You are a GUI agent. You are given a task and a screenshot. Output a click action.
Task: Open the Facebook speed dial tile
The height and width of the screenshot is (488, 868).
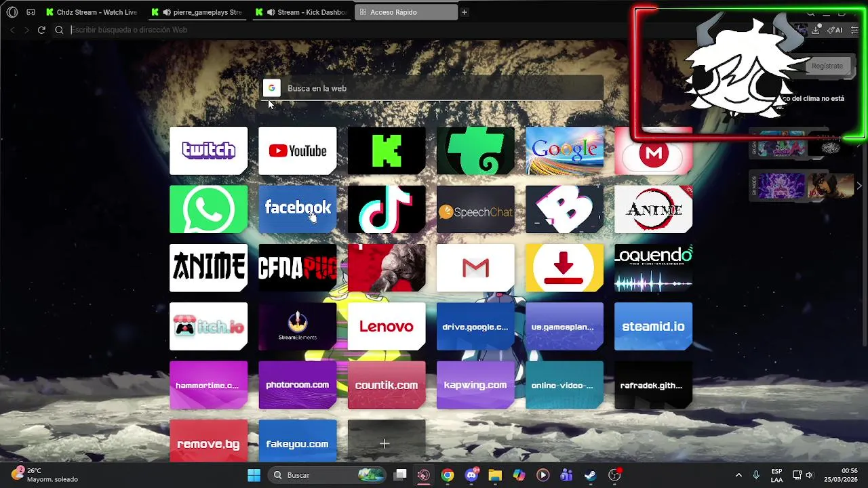[297, 209]
